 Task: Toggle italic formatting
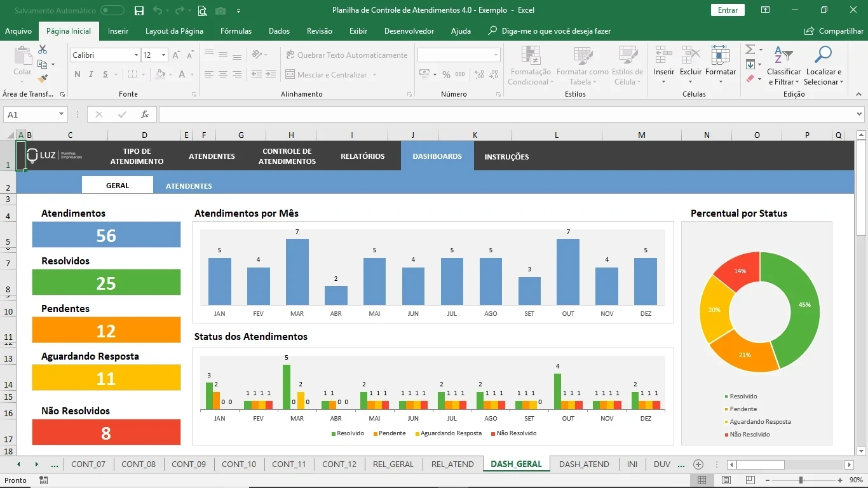91,74
